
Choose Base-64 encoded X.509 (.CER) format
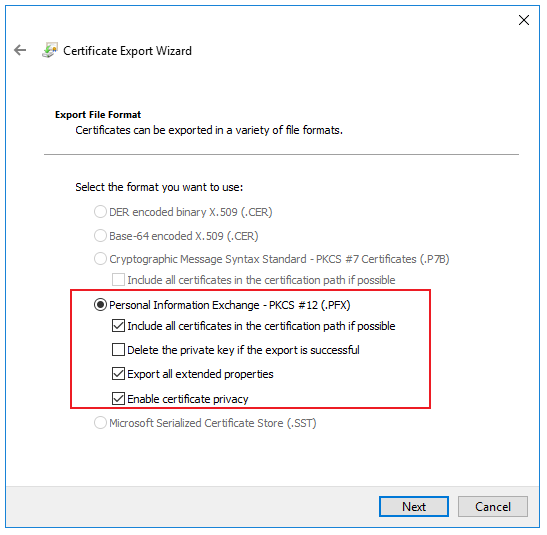(x=100, y=236)
